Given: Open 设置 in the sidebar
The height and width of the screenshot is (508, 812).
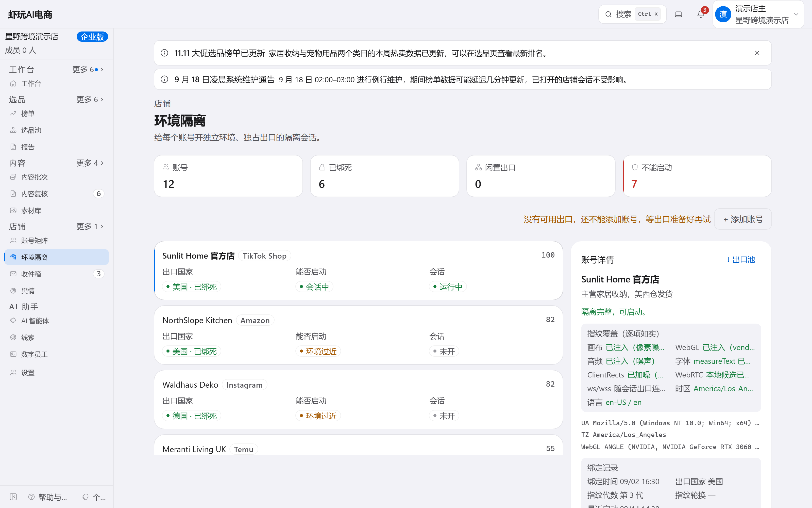Looking at the screenshot, I should tap(56, 373).
